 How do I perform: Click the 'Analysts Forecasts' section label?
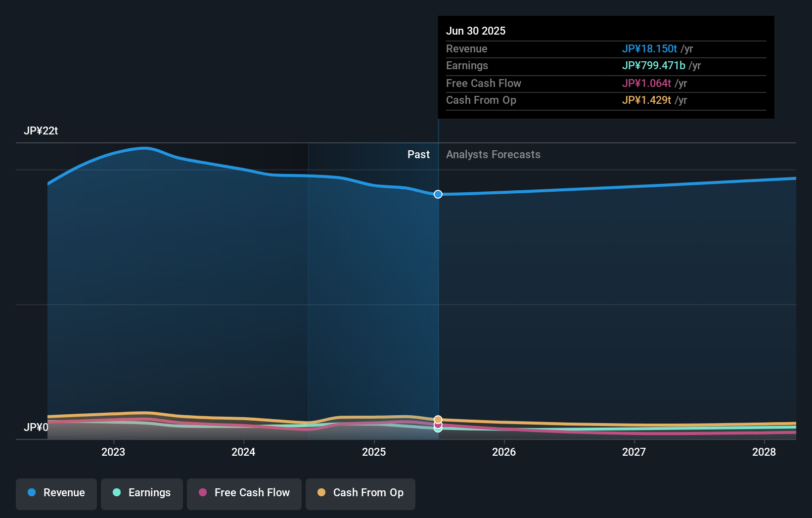[493, 155]
